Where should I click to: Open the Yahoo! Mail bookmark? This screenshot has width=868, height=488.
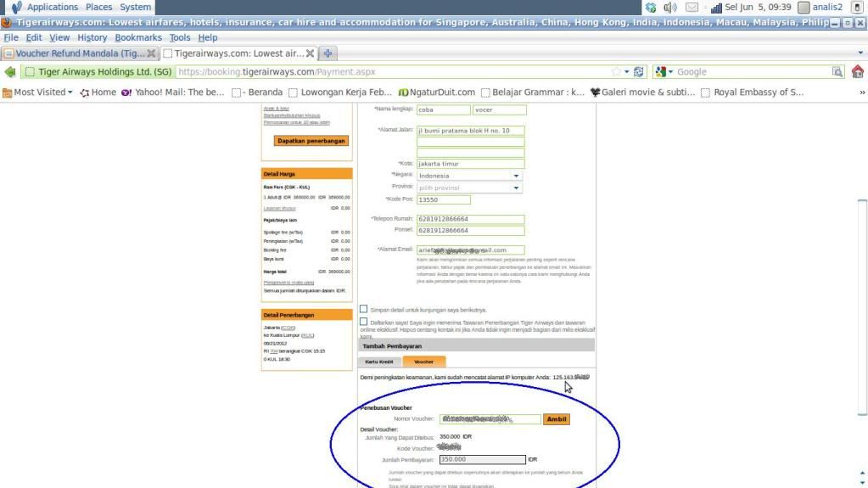[x=173, y=93]
